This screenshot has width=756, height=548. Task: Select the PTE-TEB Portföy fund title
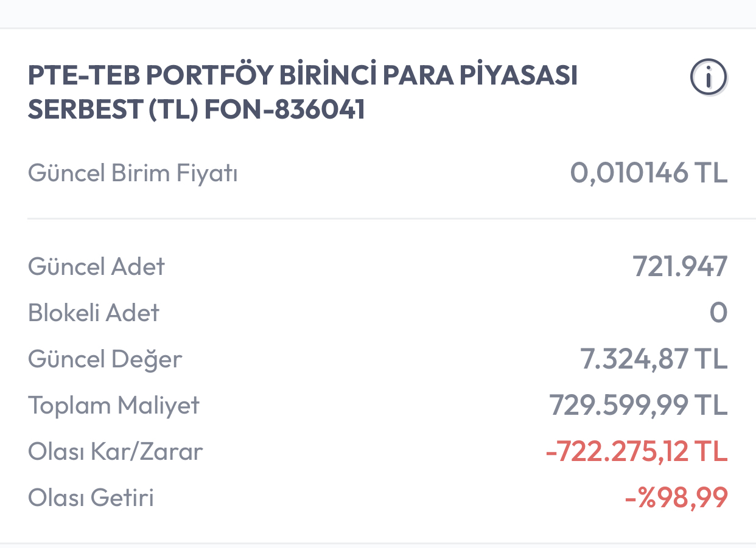[x=303, y=92]
